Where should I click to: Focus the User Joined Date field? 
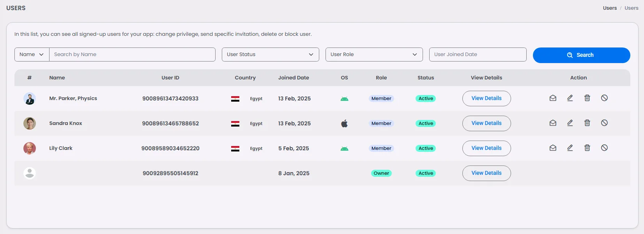click(x=478, y=55)
